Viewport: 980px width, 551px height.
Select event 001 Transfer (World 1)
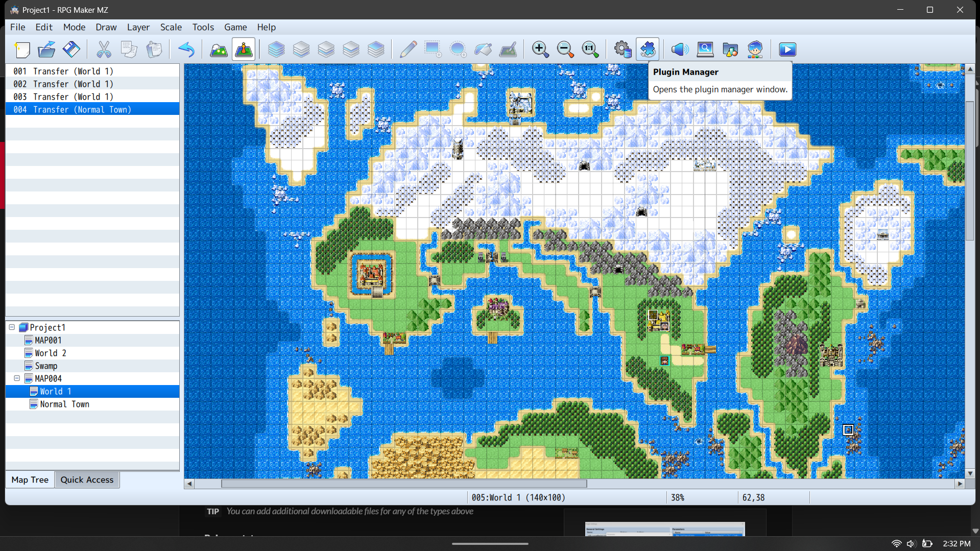pos(92,71)
